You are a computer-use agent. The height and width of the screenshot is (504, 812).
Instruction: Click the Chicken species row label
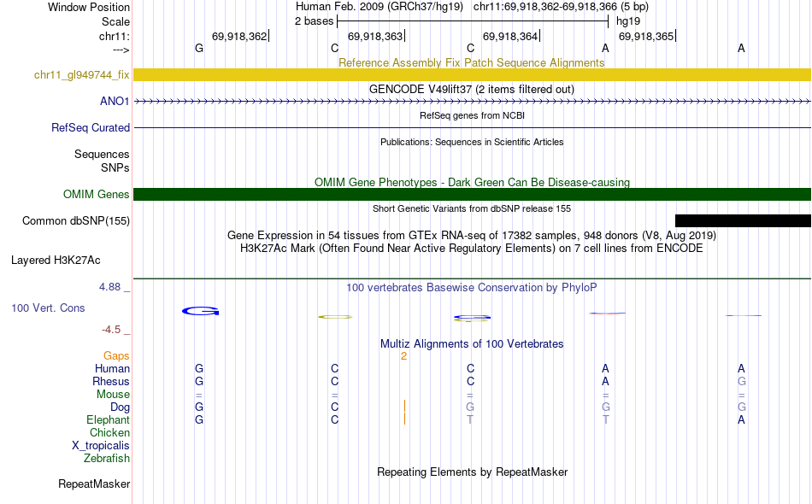pyautogui.click(x=109, y=433)
